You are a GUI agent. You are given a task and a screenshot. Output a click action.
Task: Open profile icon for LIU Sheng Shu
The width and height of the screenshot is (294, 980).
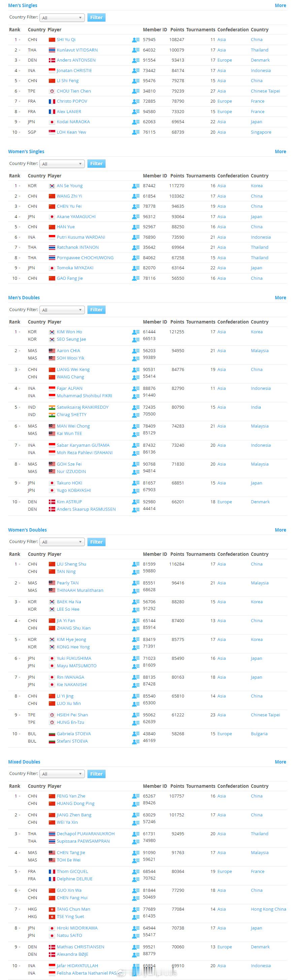pos(135,564)
